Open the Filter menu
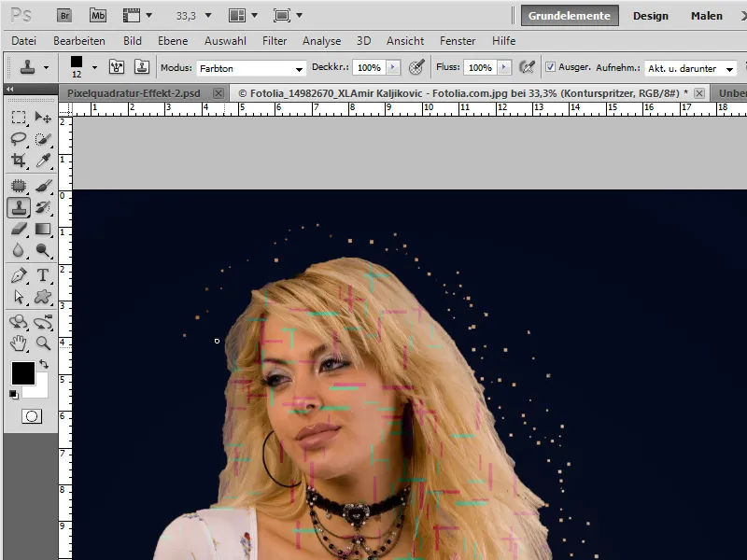The image size is (747, 560). [275, 41]
